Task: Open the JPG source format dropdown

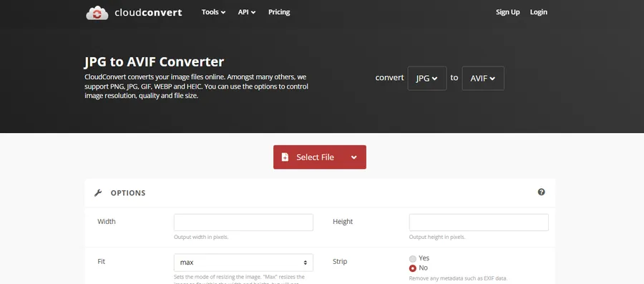Action: pyautogui.click(x=426, y=79)
